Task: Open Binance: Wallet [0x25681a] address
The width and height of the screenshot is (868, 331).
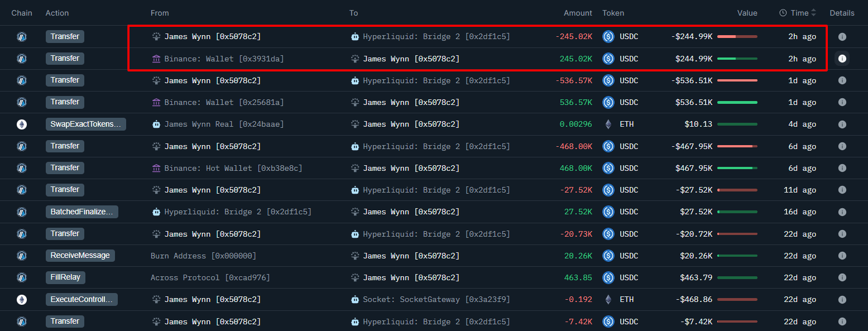Action: pos(224,102)
